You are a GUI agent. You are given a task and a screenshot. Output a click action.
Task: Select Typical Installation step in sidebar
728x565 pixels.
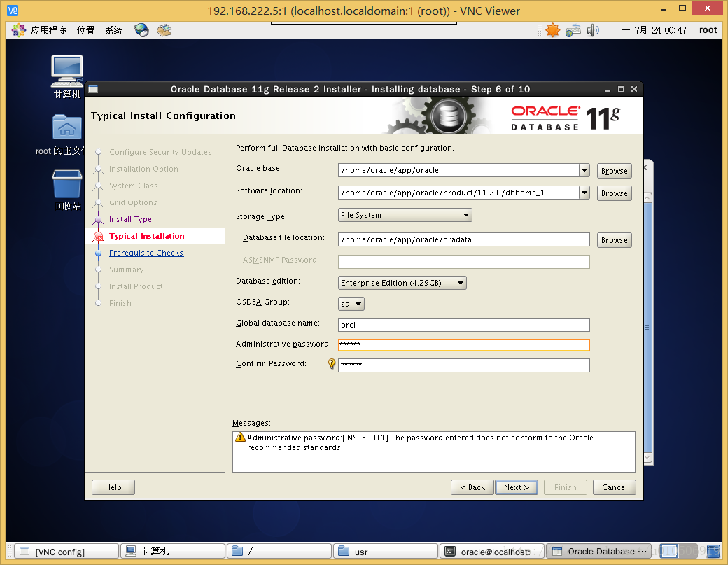pyautogui.click(x=147, y=236)
